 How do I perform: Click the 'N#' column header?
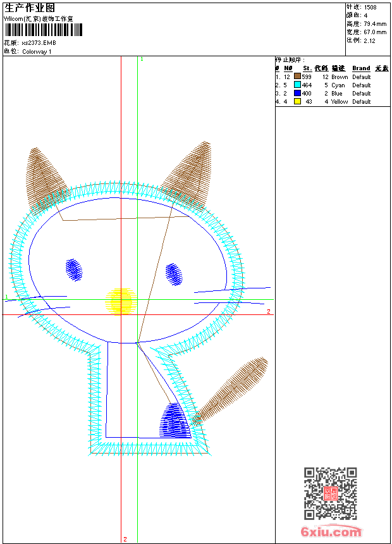(x=288, y=68)
